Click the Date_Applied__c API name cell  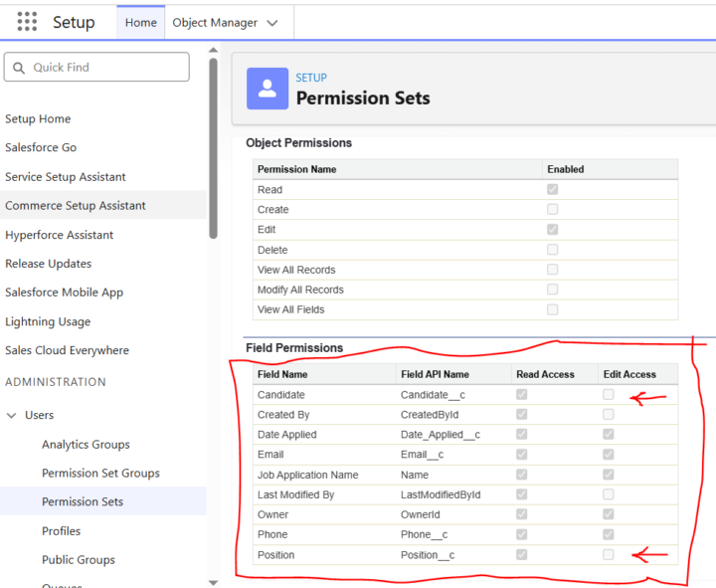coord(441,435)
